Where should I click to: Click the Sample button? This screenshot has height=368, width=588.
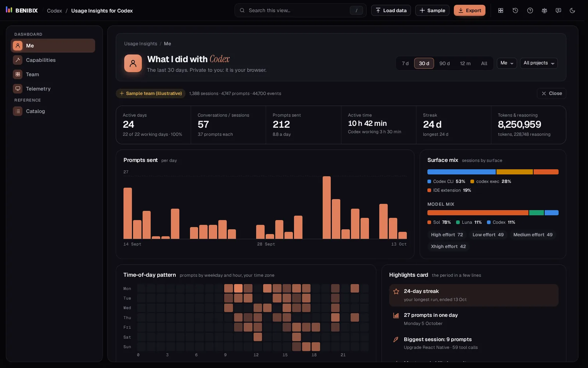click(x=432, y=10)
